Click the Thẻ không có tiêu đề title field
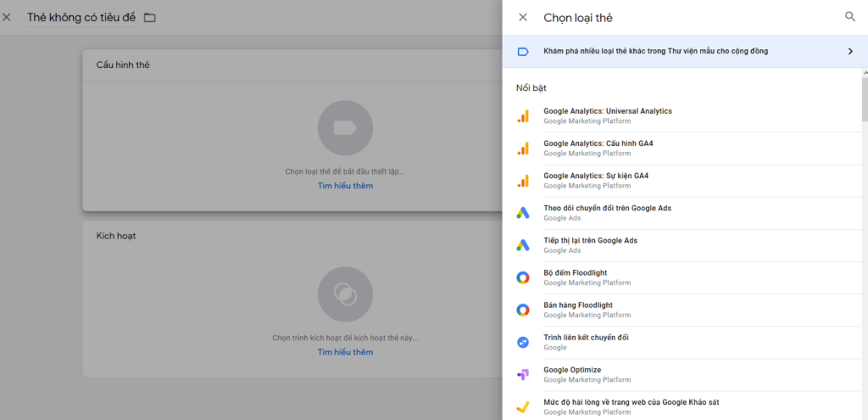Screen dimensions: 868x420 (81, 17)
